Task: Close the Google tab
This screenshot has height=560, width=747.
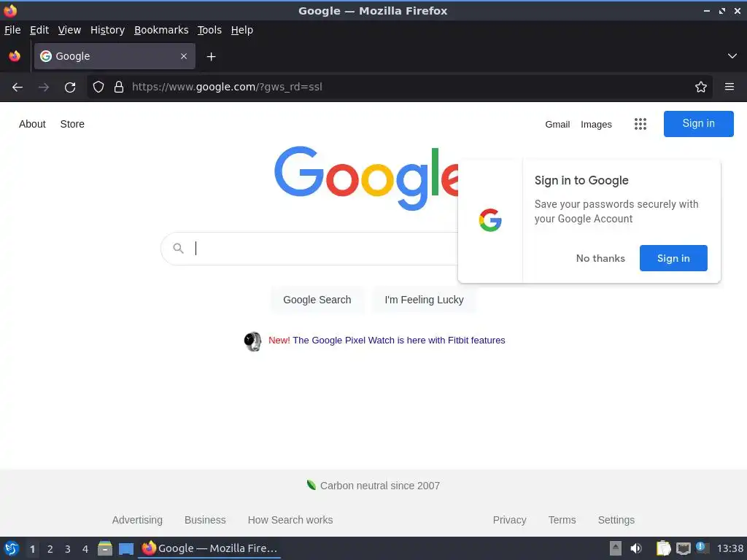Action: coord(184,56)
